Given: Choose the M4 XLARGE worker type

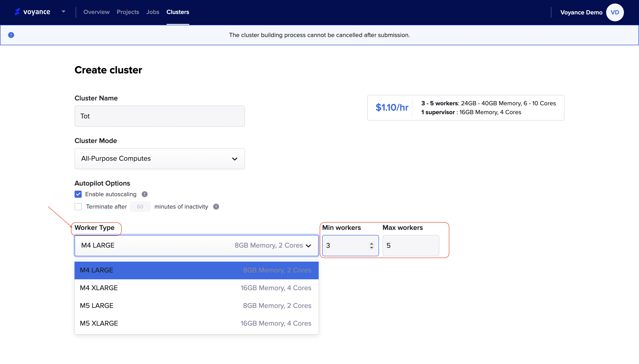Looking at the screenshot, I should [x=196, y=288].
